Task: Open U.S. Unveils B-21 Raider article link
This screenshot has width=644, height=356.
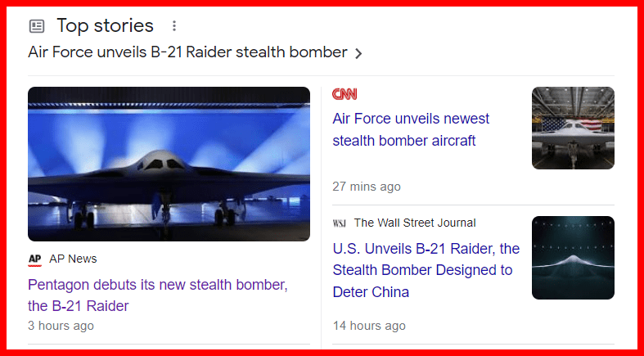Action: click(x=426, y=270)
